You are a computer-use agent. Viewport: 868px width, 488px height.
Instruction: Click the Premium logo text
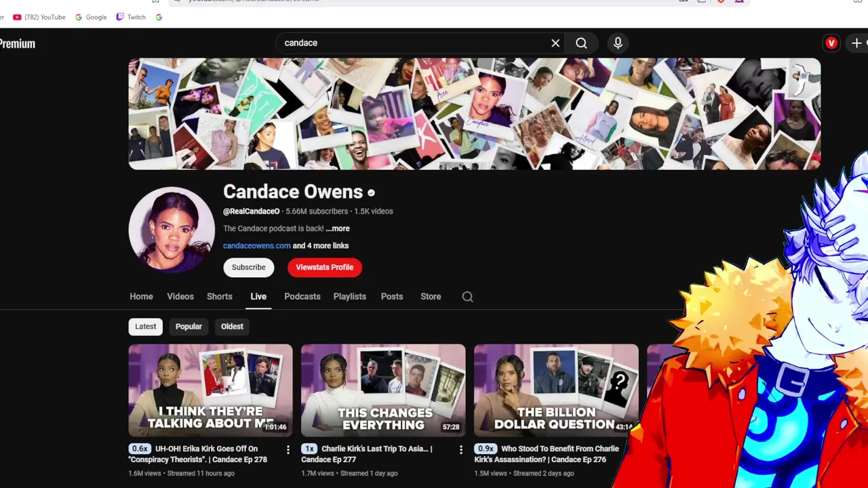click(x=18, y=43)
